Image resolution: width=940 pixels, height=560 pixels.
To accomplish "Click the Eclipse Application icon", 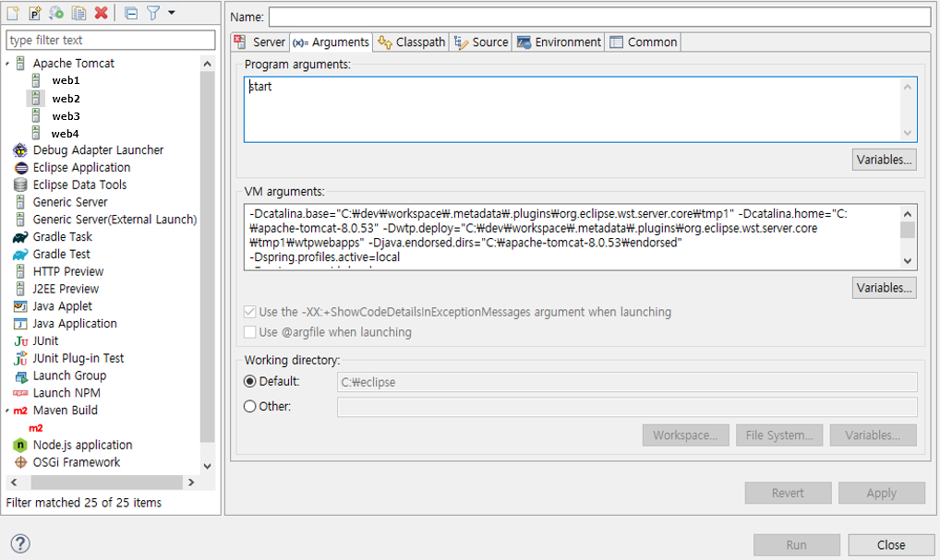I will point(21,168).
